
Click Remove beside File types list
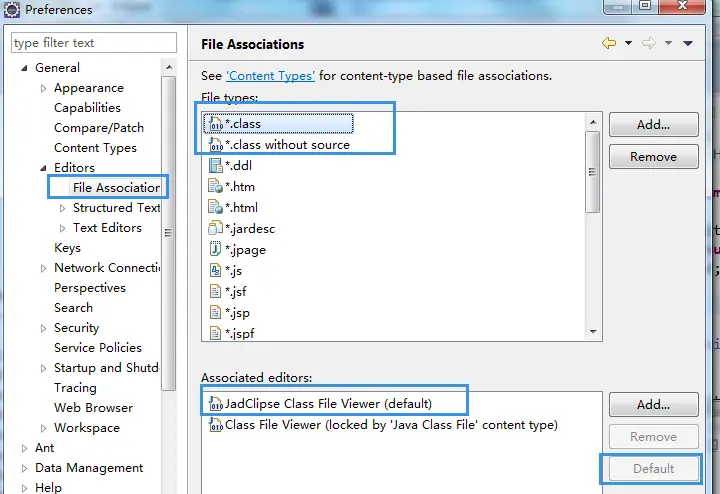coord(653,157)
